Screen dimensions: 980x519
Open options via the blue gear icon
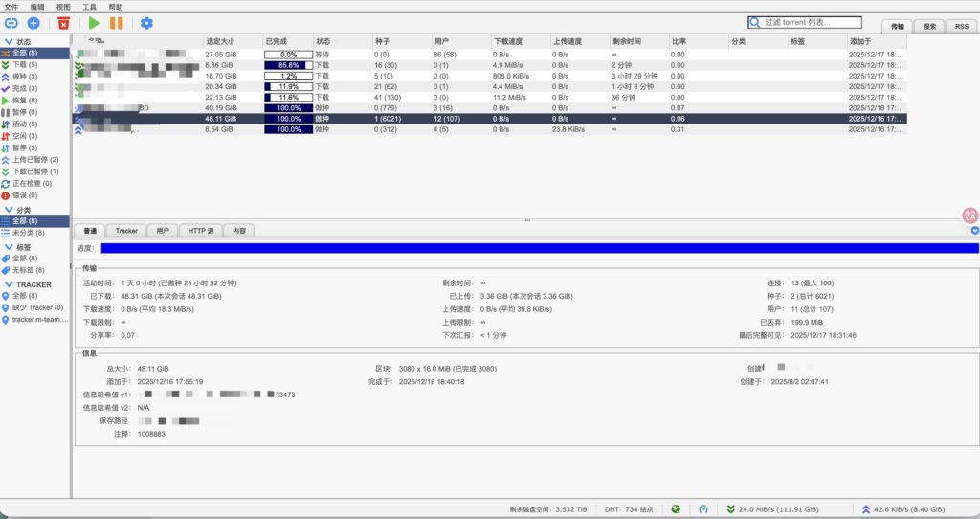[x=146, y=22]
